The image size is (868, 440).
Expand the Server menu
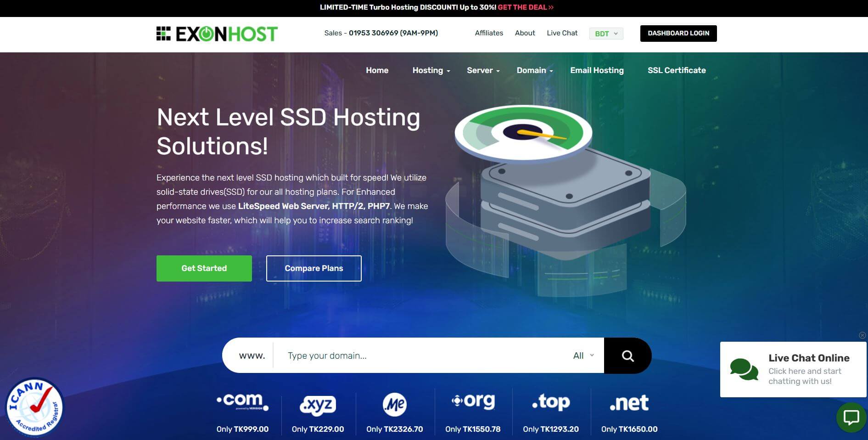click(x=483, y=70)
